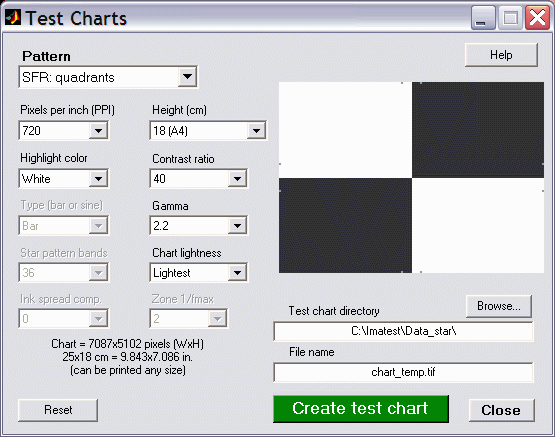The height and width of the screenshot is (437, 555).
Task: Open the Contrast ratio dropdown
Action: [x=199, y=178]
